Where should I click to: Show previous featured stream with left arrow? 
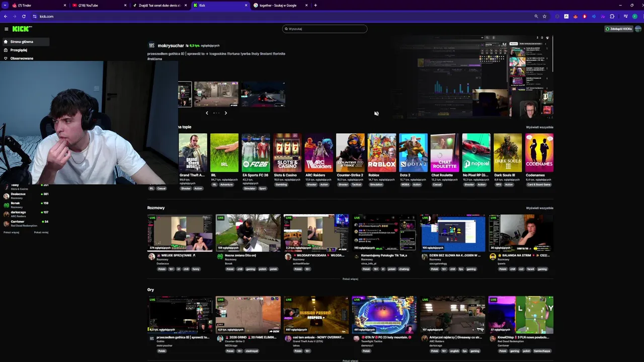pyautogui.click(x=207, y=113)
